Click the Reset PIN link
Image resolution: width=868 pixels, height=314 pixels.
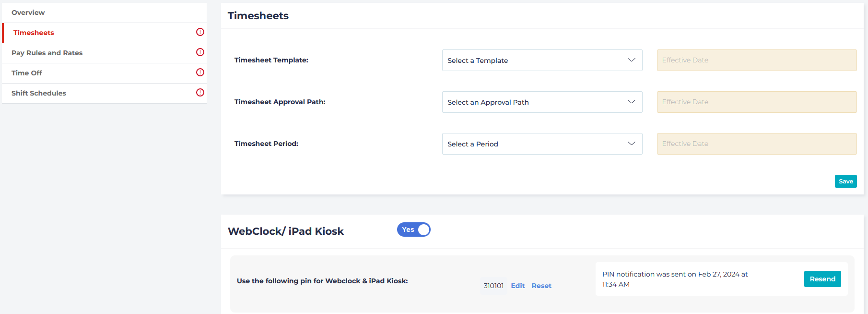541,286
